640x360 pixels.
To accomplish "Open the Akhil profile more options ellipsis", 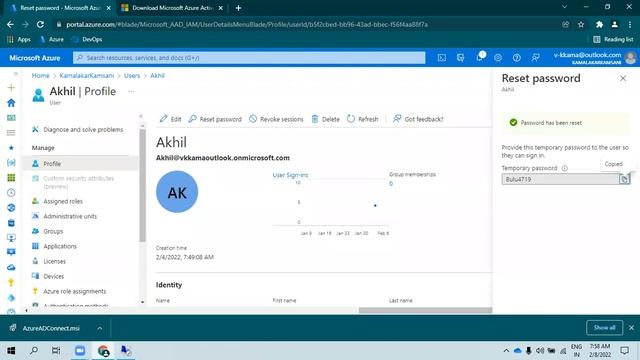I will 131,91.
